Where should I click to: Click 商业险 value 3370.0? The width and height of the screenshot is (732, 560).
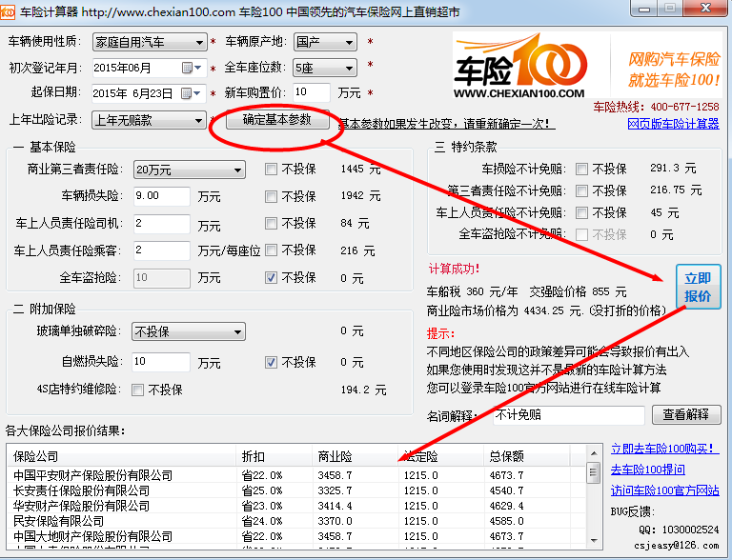(x=335, y=521)
